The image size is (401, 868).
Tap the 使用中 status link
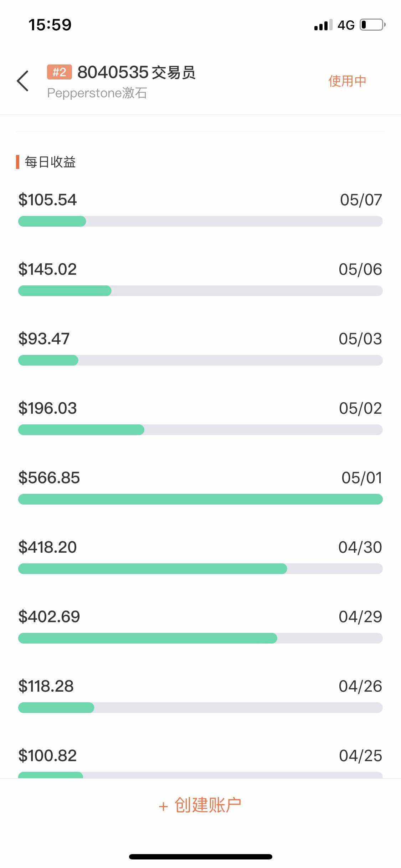pyautogui.click(x=347, y=81)
